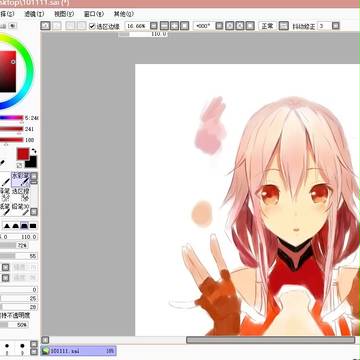Rotate the canvas view clockwise
The width and height of the screenshot is (360, 360).
tap(240, 26)
